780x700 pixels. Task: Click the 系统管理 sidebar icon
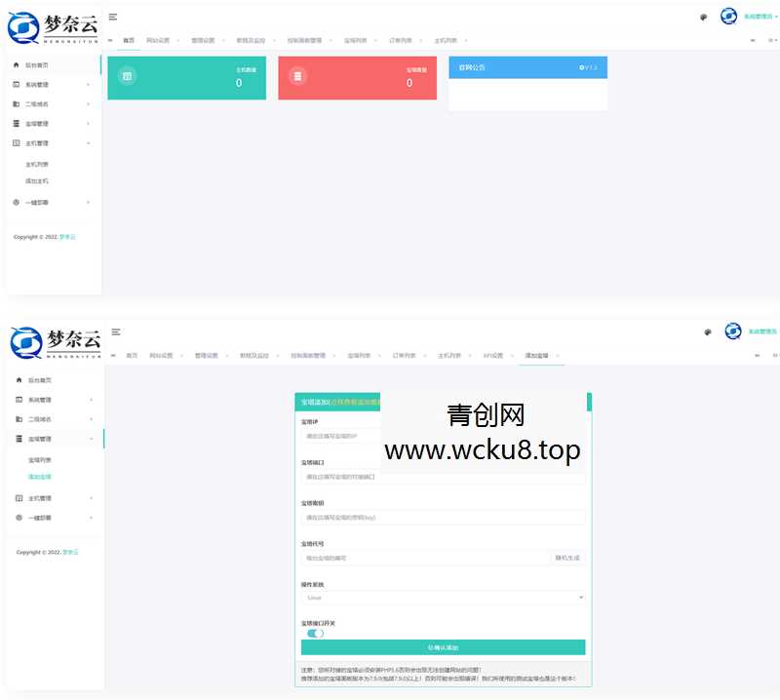(15, 84)
